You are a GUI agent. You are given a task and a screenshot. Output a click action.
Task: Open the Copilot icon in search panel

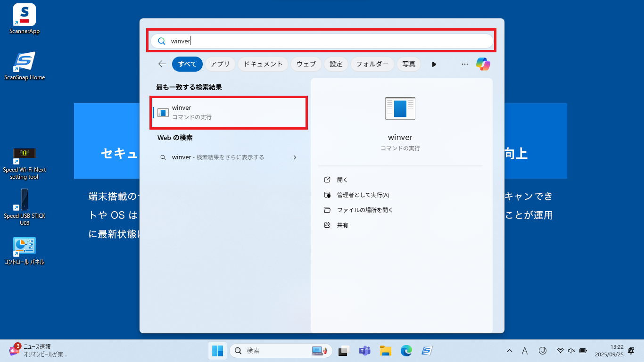coord(483,64)
